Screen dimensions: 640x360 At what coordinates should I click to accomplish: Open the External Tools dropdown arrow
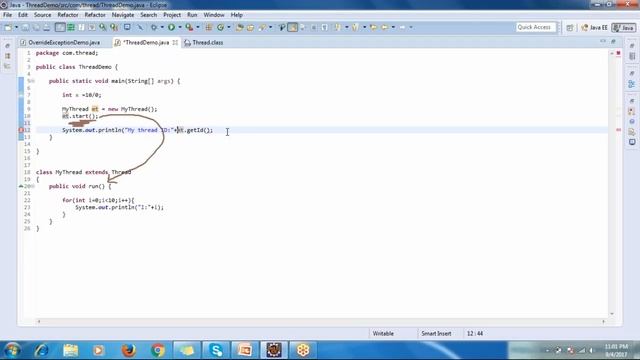(x=198, y=27)
